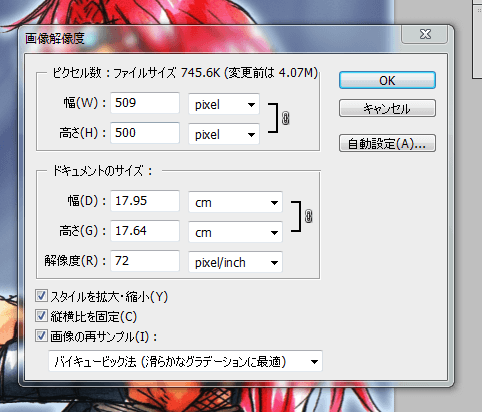Click the chain link icon beside document size
Screen dimensions: 482x412
(x=309, y=216)
